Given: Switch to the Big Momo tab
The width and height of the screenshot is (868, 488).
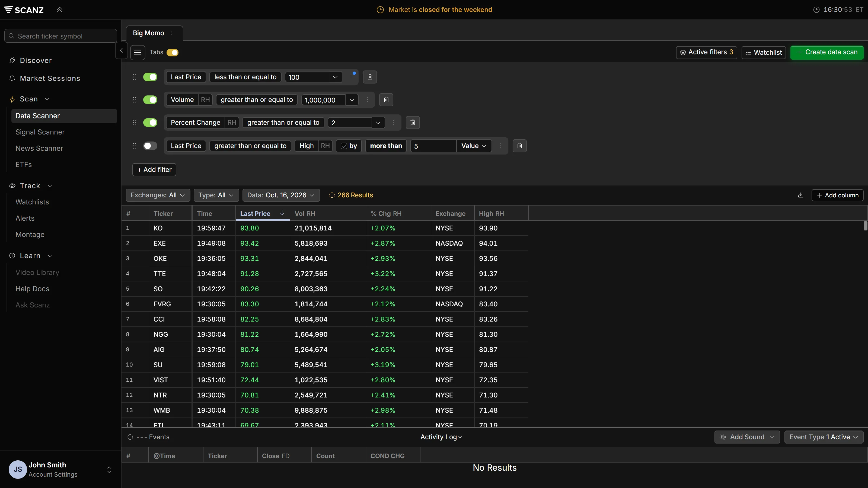Looking at the screenshot, I should [148, 33].
